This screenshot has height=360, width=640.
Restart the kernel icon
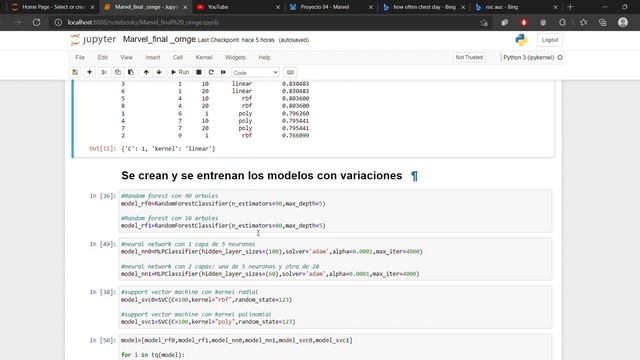211,72
